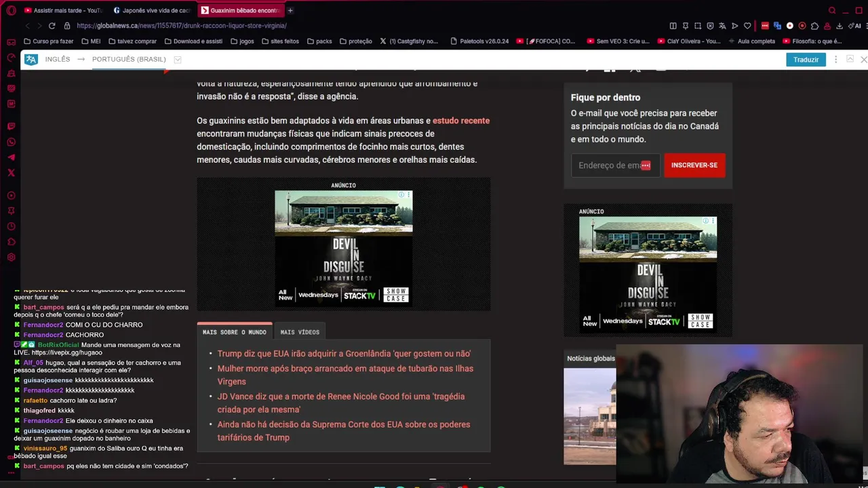The image size is (868, 488).
Task: Open X/Twitter in the Opera sidebar
Action: tap(11, 173)
